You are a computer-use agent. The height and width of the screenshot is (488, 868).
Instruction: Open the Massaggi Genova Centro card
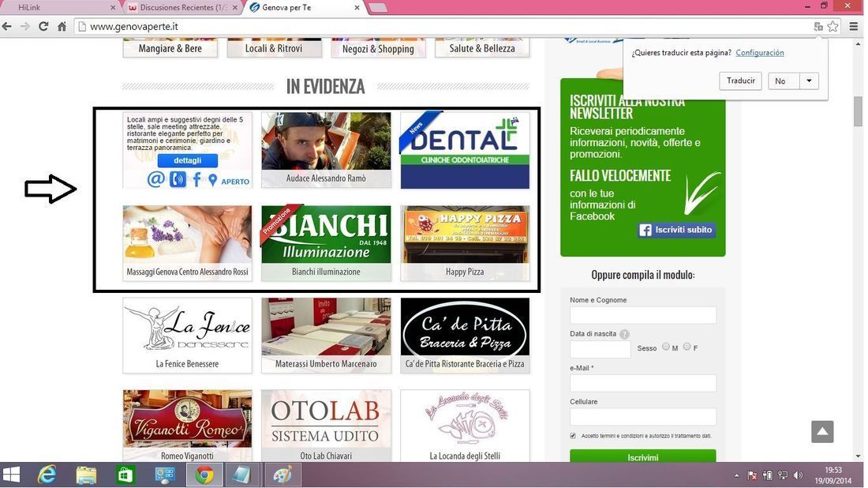click(x=187, y=243)
